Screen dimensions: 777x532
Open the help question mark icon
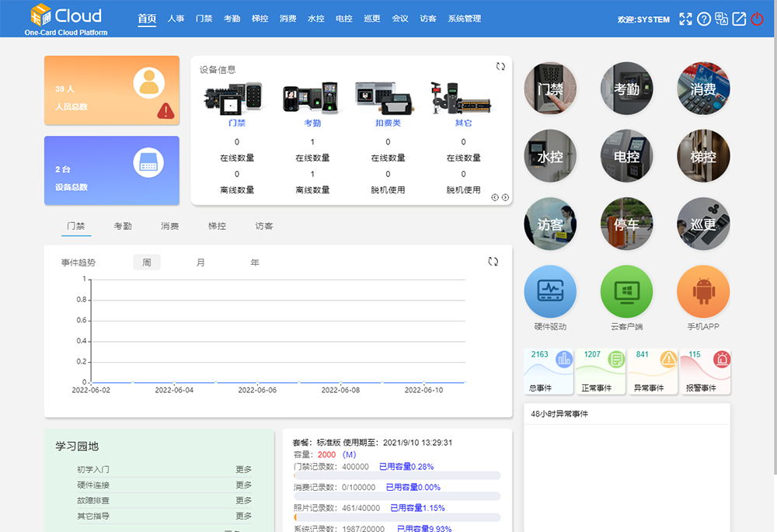click(704, 19)
